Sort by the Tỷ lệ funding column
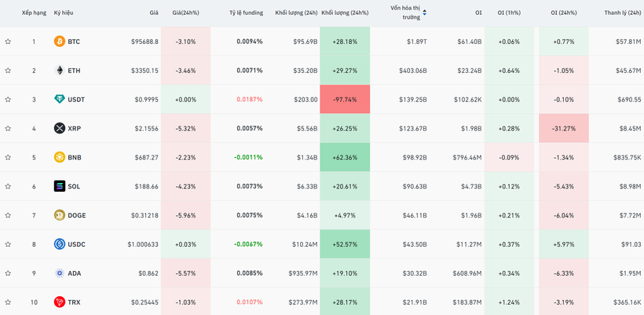 (245, 13)
